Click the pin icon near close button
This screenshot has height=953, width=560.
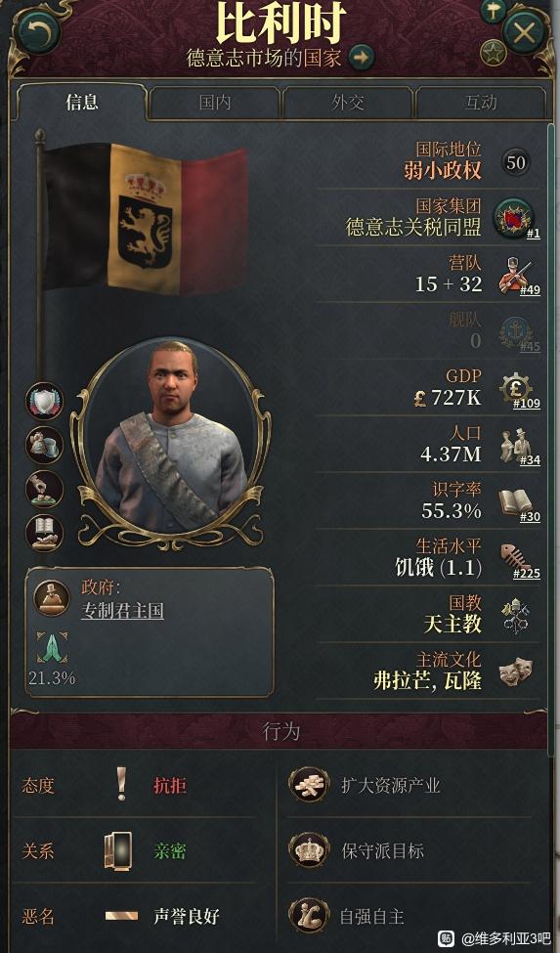point(494,10)
